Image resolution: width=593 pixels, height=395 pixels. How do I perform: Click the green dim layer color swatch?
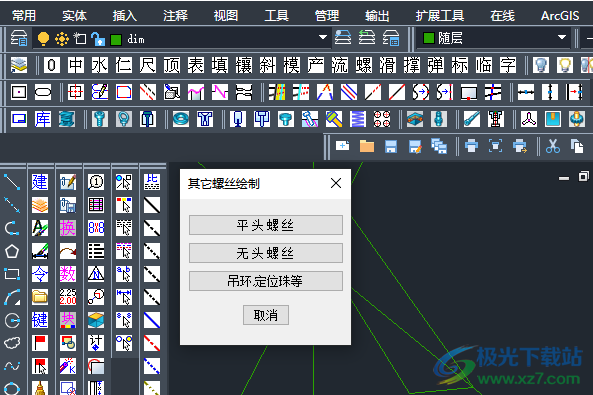point(116,39)
